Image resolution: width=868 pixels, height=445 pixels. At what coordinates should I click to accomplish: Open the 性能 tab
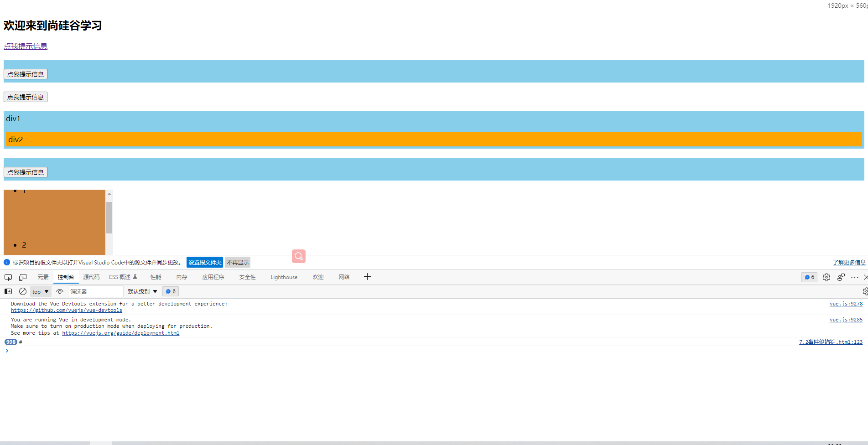[x=156, y=277]
